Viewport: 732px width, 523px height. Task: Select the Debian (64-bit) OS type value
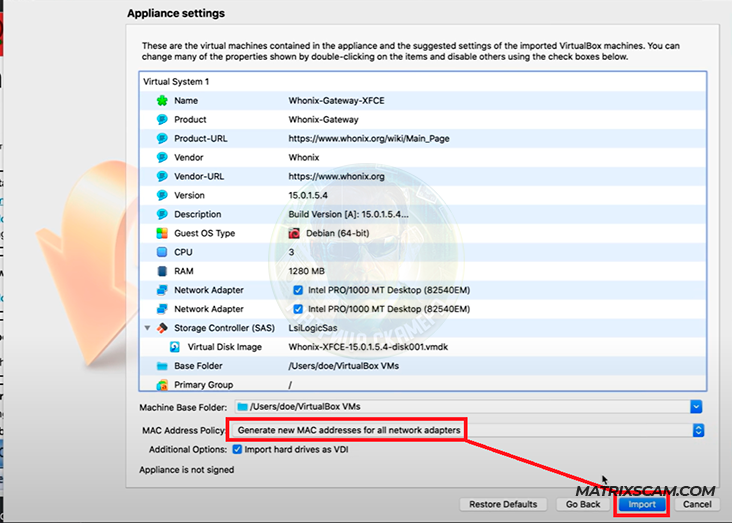[338, 233]
